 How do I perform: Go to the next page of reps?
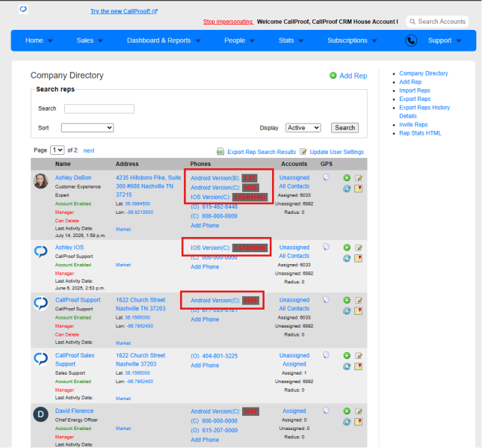89,150
